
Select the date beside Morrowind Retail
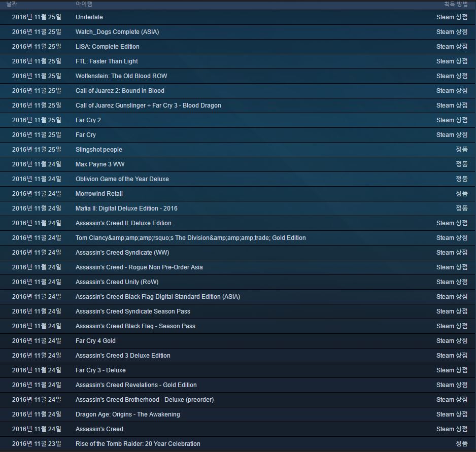[x=37, y=194]
